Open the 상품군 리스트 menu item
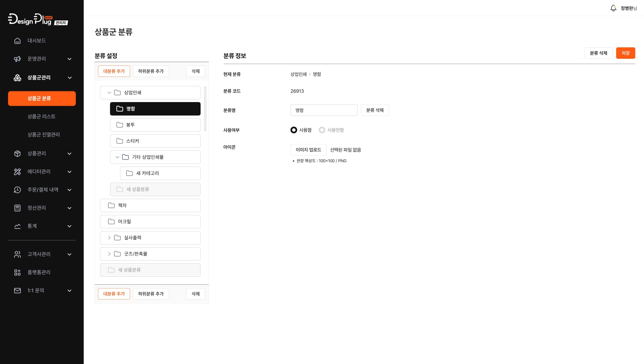The height and width of the screenshot is (364, 644). [42, 117]
